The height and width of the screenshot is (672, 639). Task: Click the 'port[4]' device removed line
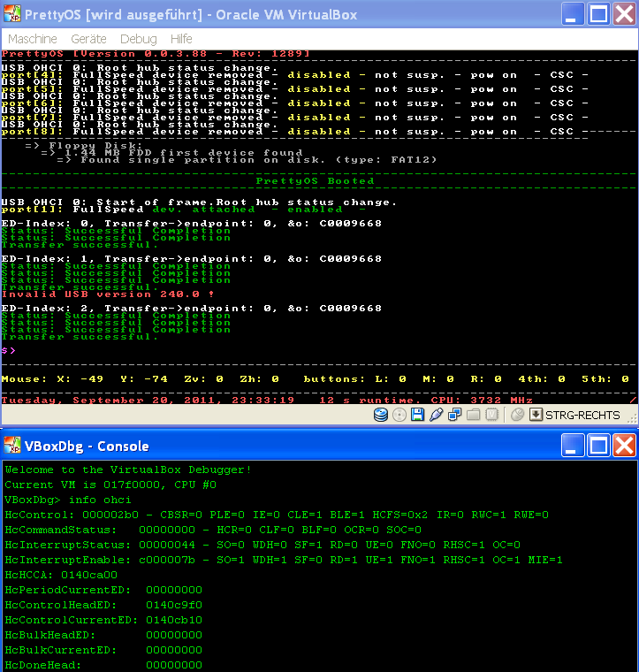294,75
